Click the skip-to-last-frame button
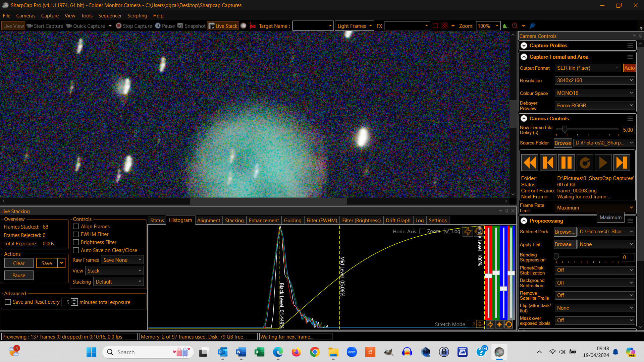This screenshot has width=644, height=362. click(622, 163)
